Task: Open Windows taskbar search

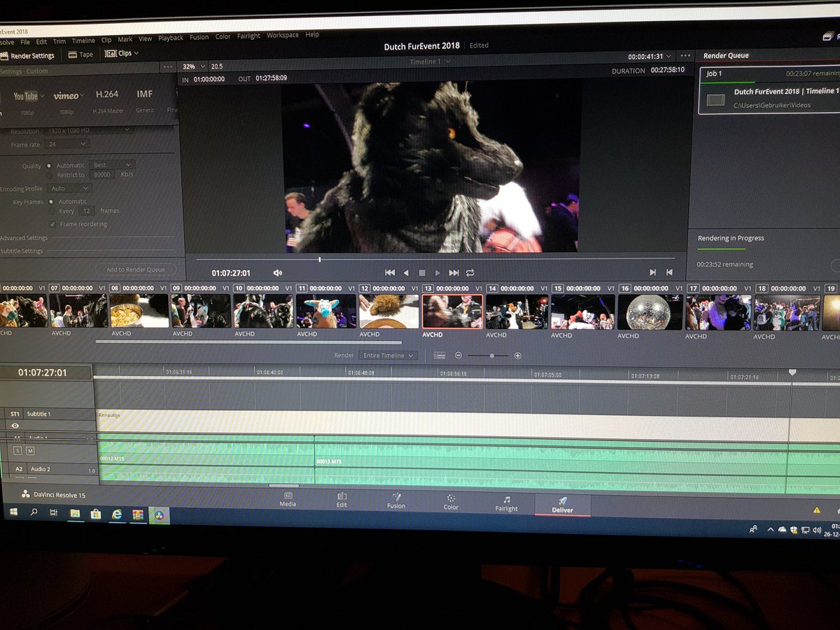Action: click(x=34, y=512)
